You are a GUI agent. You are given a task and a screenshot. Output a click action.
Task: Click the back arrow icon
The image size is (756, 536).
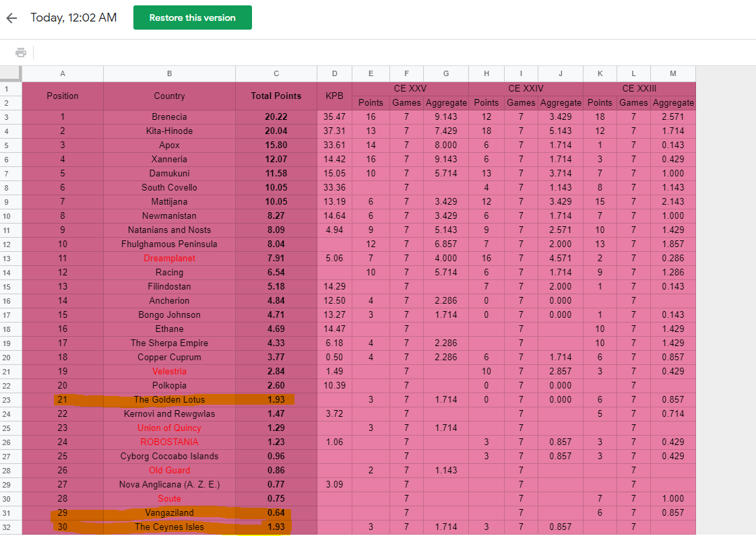click(11, 18)
